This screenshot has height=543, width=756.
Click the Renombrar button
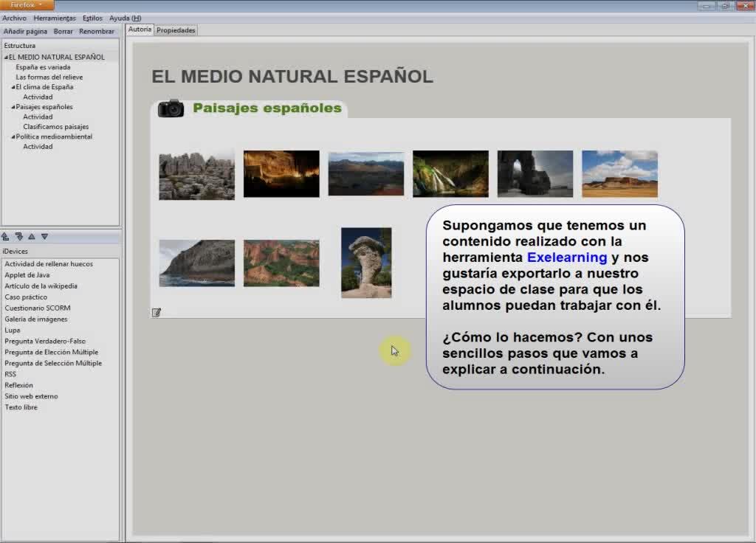tap(97, 32)
